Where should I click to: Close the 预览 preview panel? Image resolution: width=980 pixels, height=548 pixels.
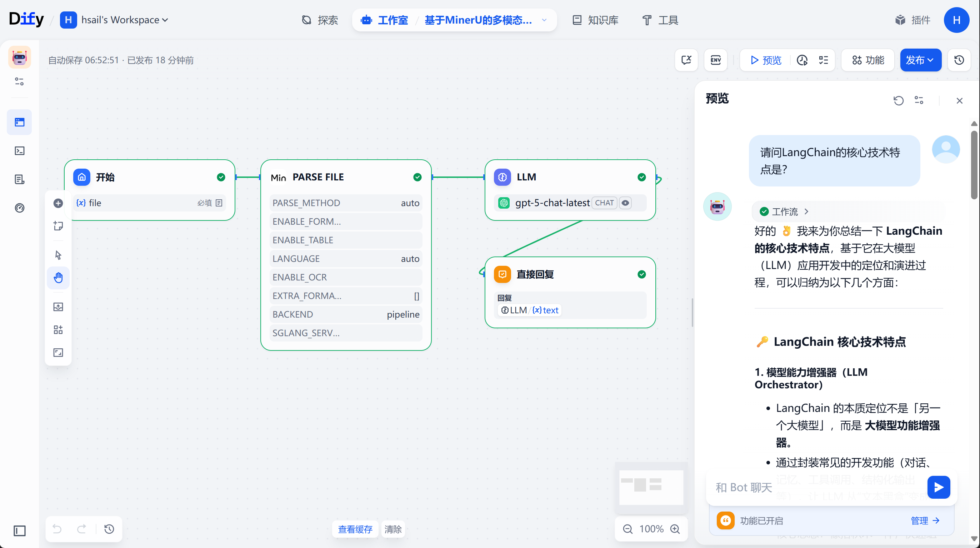959,100
